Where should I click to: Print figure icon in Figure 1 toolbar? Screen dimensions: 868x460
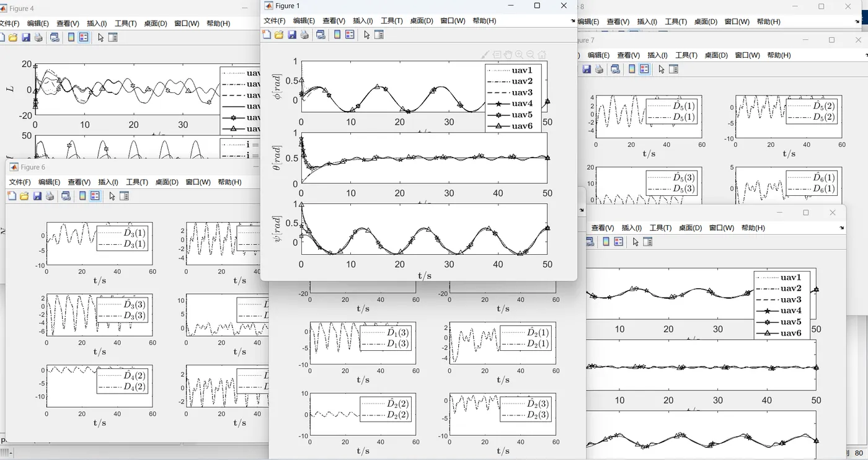(x=304, y=35)
